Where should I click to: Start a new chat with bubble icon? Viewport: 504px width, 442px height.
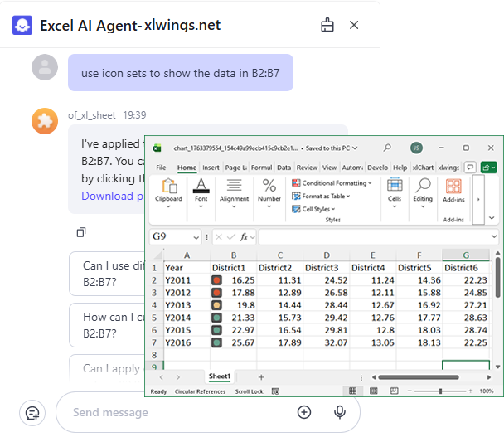tap(32, 413)
